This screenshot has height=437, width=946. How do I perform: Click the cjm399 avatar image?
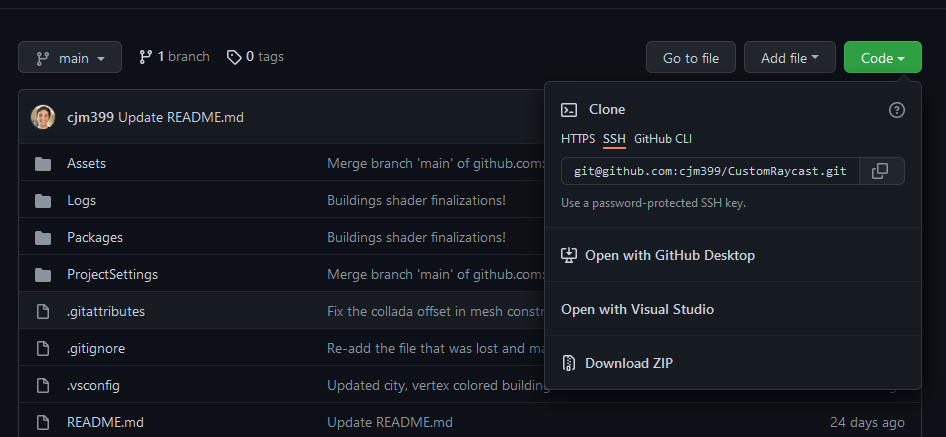click(43, 117)
